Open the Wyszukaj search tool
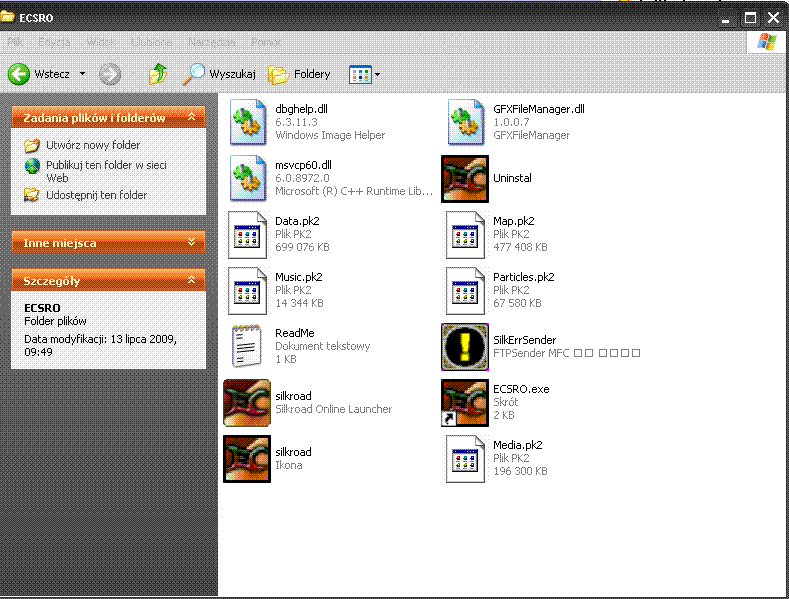This screenshot has height=599, width=789. (x=218, y=74)
